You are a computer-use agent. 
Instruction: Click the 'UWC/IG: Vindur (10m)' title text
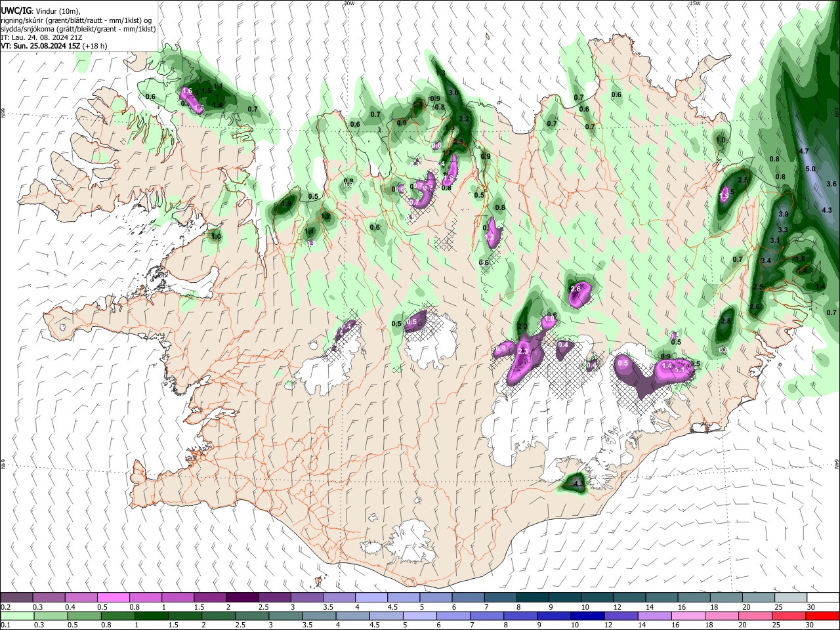click(41, 10)
